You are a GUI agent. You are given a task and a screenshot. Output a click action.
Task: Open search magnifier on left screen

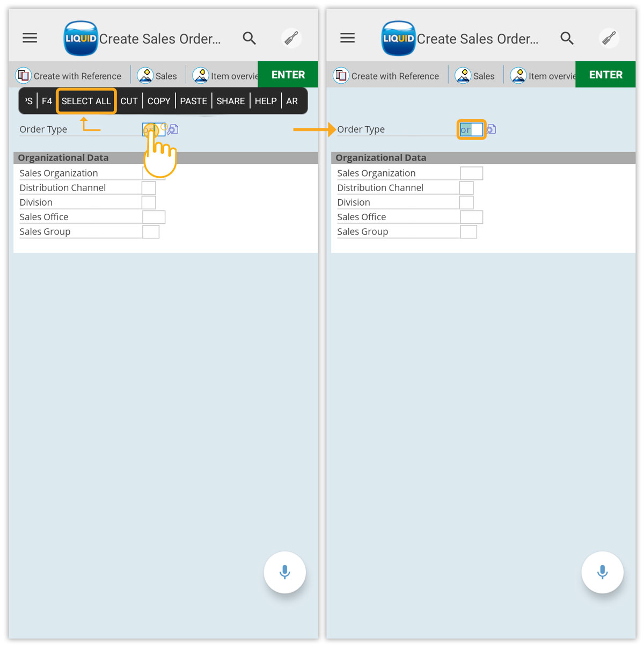tap(249, 38)
